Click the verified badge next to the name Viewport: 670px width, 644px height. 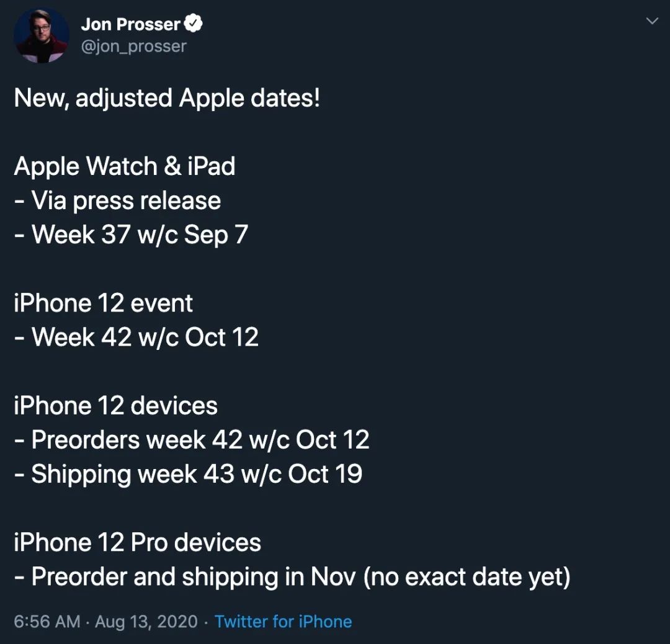pos(193,24)
